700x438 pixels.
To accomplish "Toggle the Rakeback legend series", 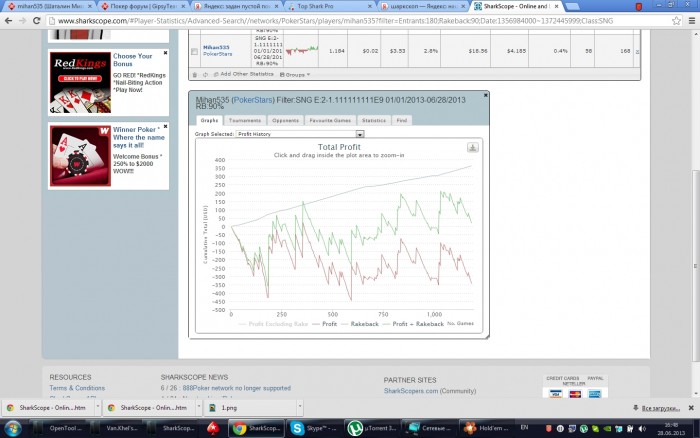I will pyautogui.click(x=359, y=324).
